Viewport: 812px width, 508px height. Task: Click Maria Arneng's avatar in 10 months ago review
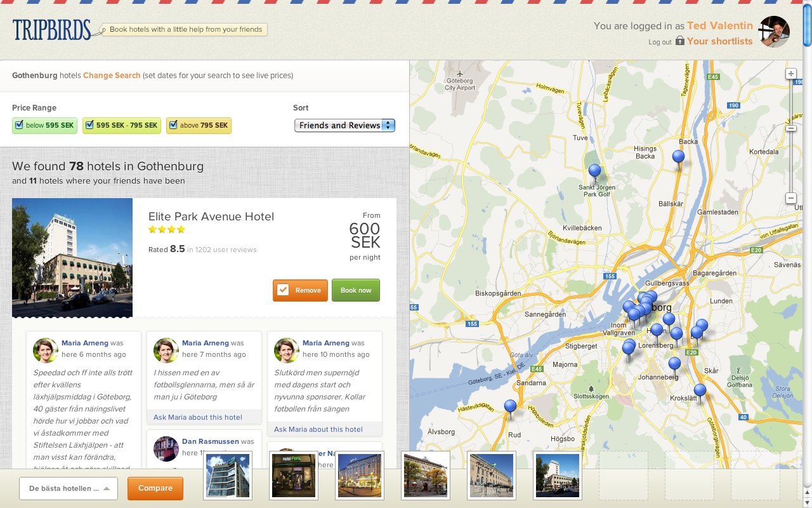click(x=287, y=350)
